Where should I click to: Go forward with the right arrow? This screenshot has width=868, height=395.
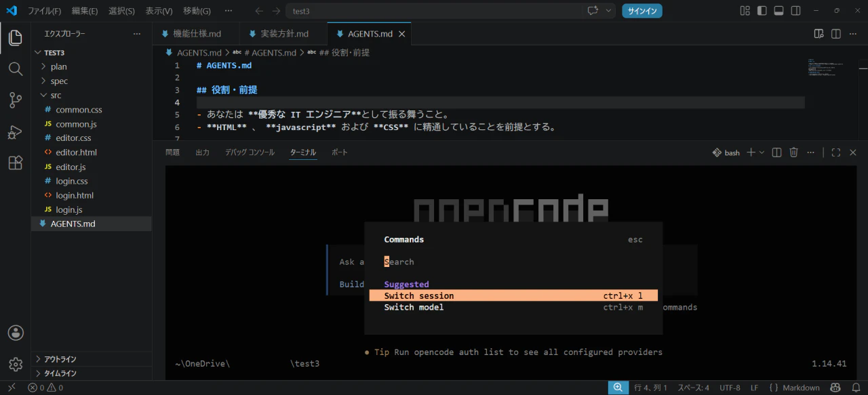click(x=276, y=11)
